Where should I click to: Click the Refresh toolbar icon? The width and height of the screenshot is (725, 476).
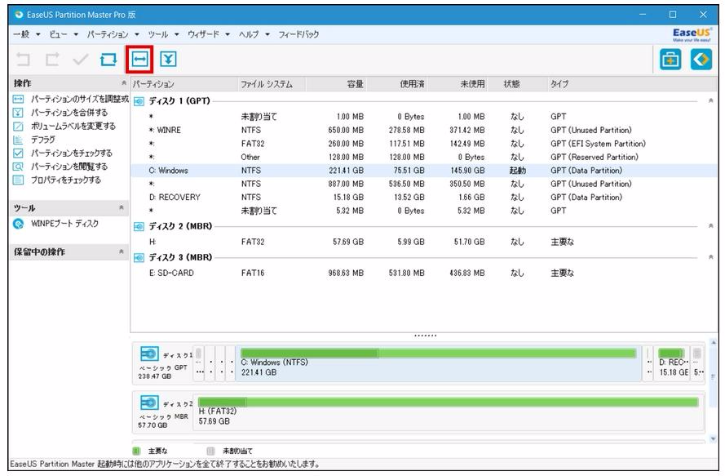(x=109, y=59)
